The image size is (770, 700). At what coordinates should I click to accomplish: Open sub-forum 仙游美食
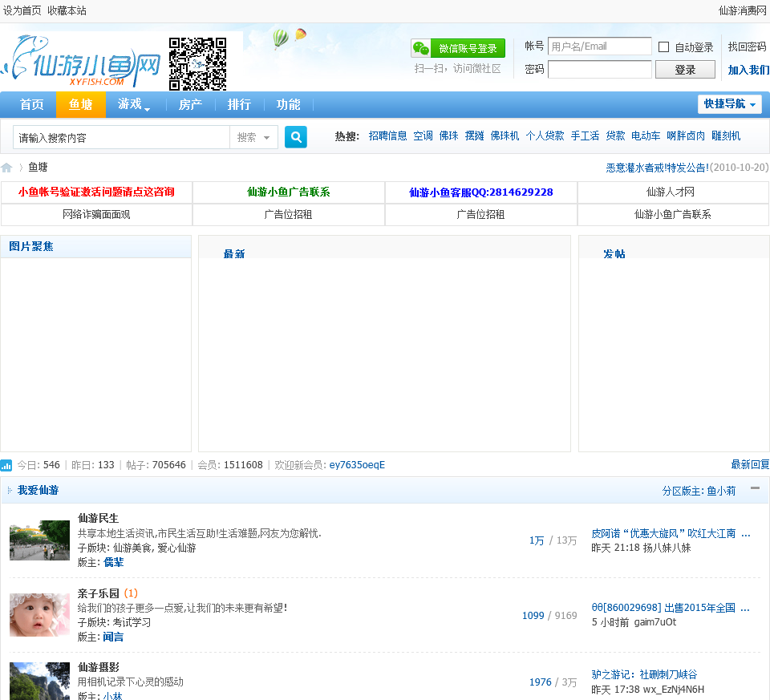[x=132, y=548]
